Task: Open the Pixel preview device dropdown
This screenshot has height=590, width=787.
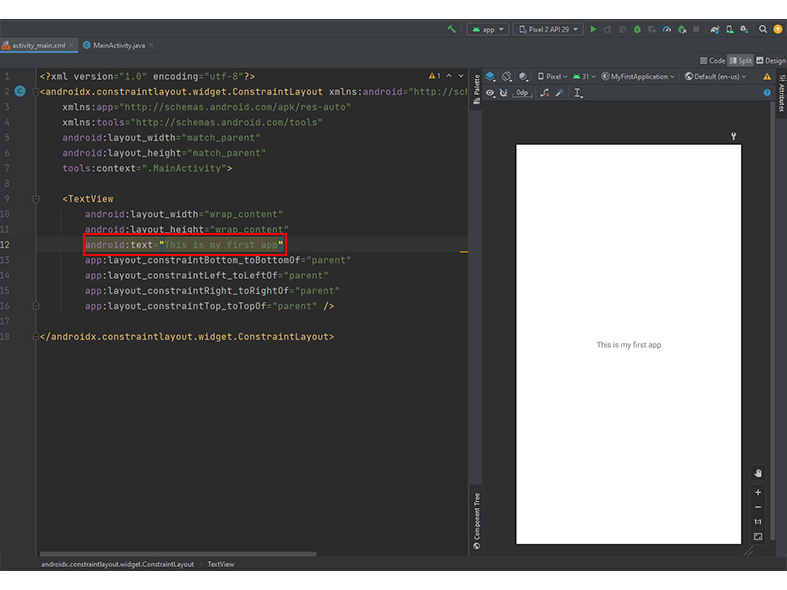Action: pos(553,77)
